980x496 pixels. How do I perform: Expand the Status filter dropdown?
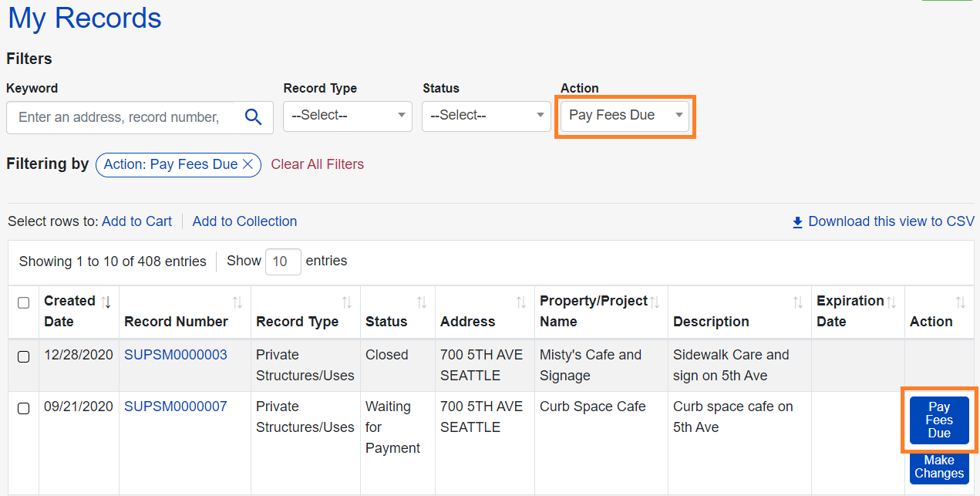tap(487, 116)
